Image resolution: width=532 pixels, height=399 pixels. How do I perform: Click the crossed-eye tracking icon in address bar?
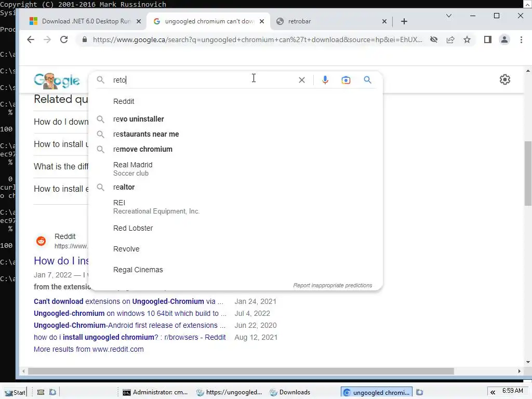pos(434,39)
